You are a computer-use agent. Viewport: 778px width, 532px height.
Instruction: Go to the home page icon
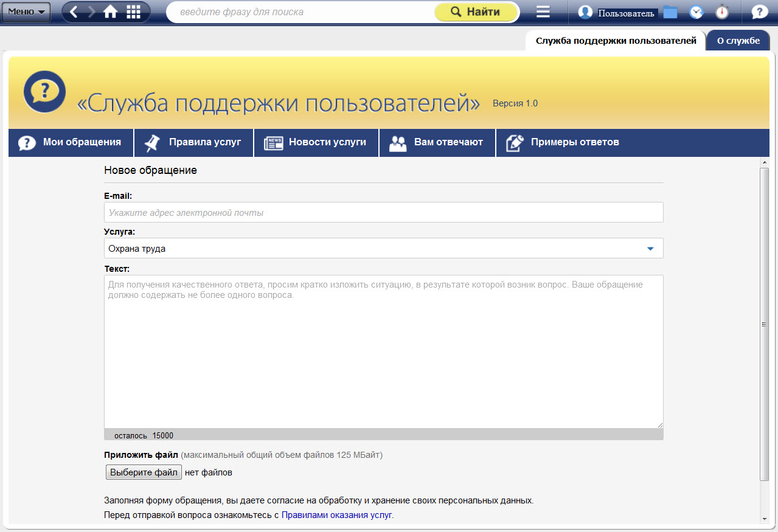pos(110,12)
